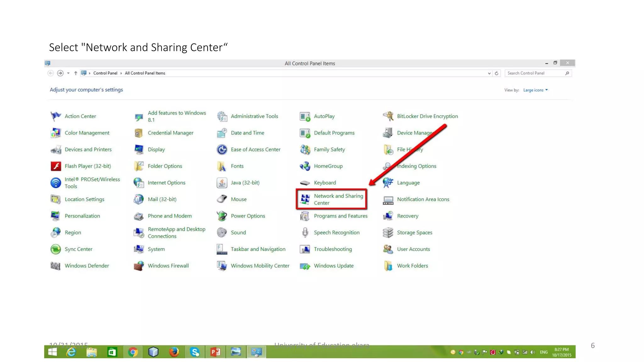Open the BitLocker Drive Encryption icon

388,116
